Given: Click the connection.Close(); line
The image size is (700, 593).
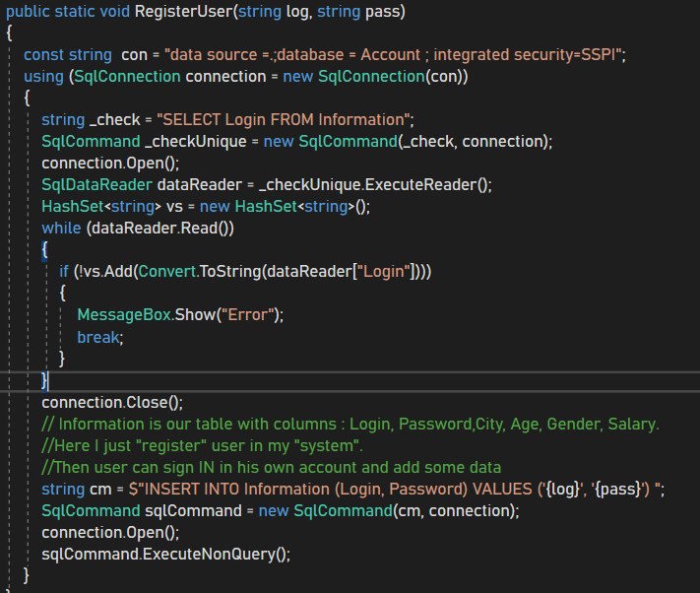Looking at the screenshot, I should click(112, 402).
